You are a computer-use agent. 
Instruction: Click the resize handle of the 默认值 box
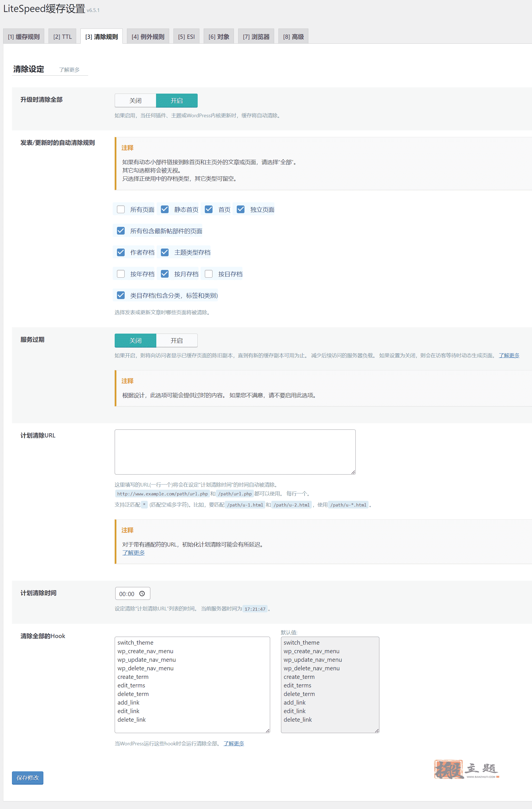point(377,731)
